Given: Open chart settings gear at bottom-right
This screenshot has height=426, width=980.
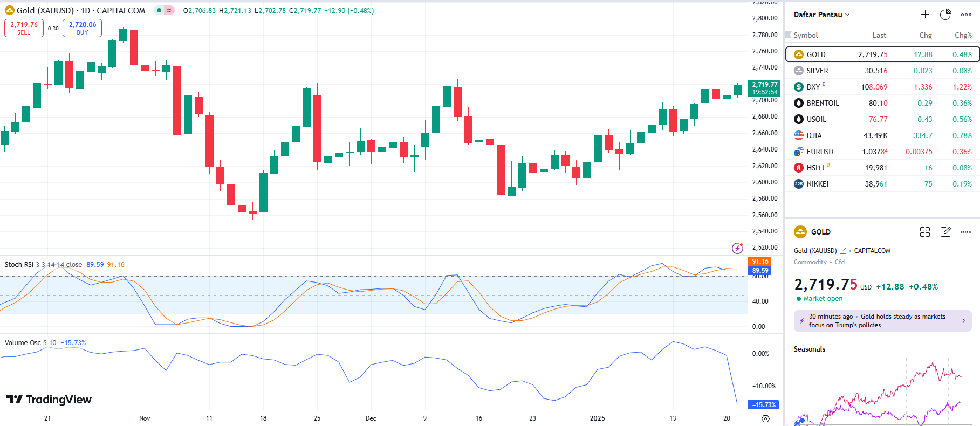Looking at the screenshot, I should (765, 418).
